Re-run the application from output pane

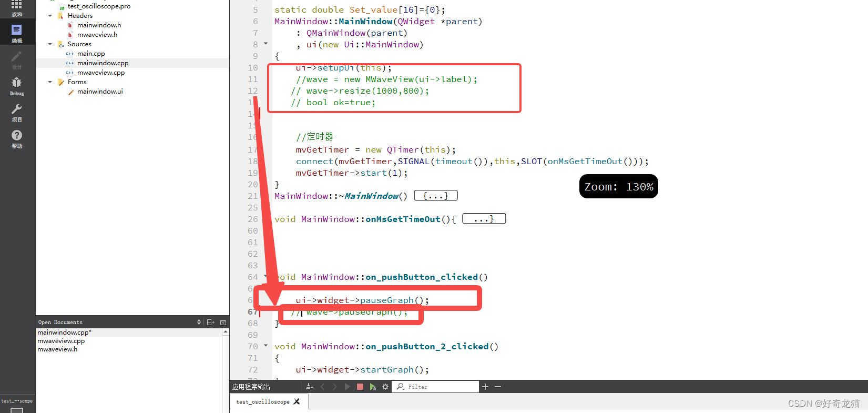click(x=348, y=387)
